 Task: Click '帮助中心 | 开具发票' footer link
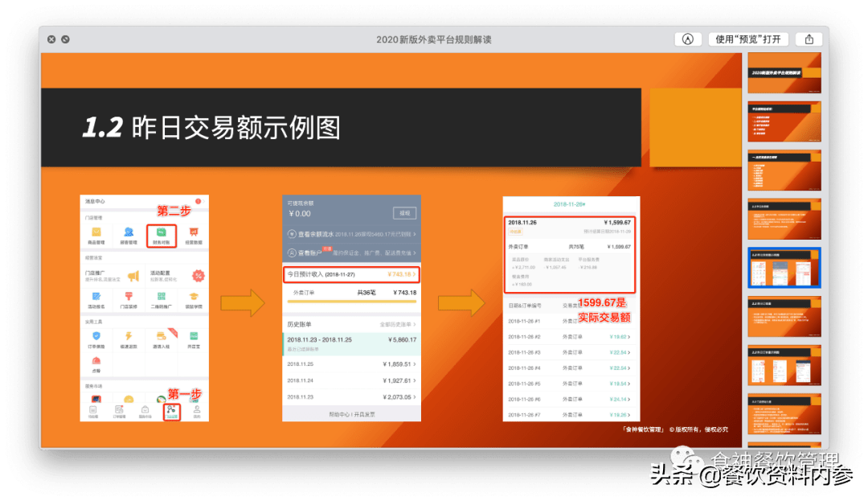tap(351, 414)
